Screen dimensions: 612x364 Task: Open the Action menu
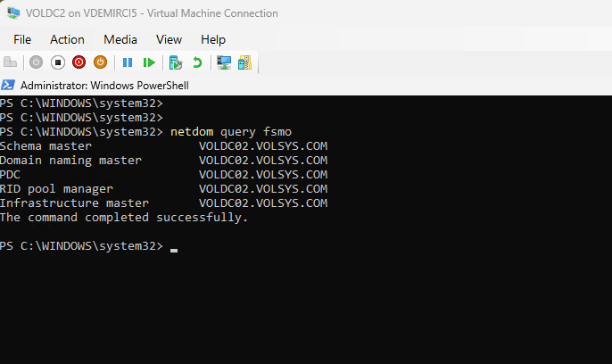coord(67,39)
